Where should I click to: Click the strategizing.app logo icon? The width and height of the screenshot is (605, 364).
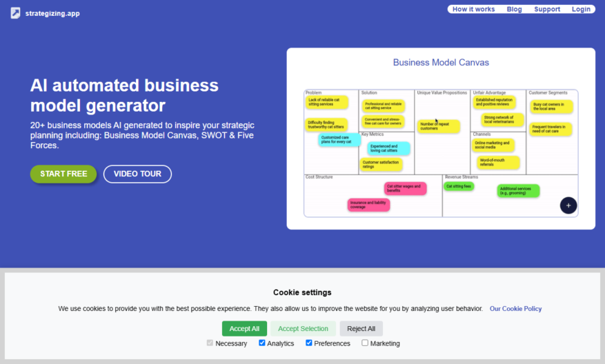15,13
